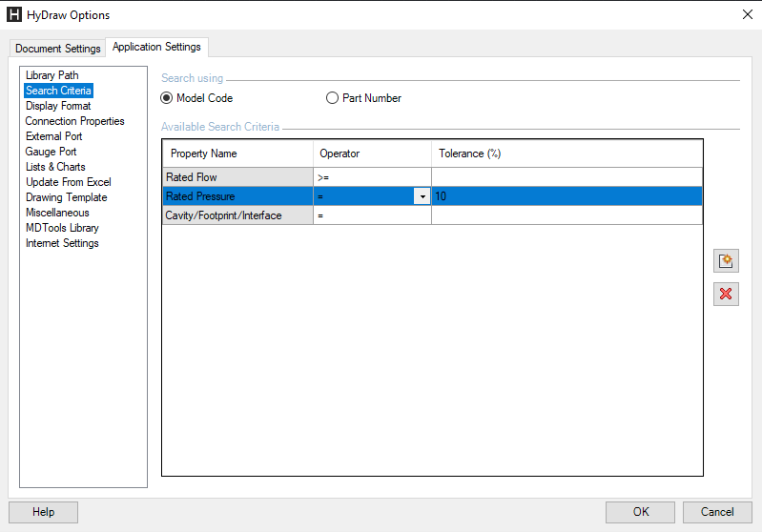Click the HyDraw logo icon in title bar

[14, 14]
